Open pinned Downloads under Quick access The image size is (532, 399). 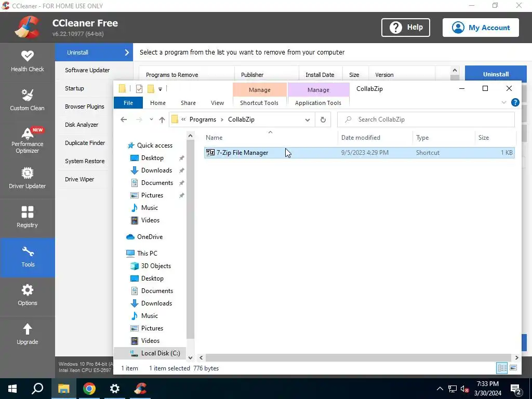click(x=156, y=170)
